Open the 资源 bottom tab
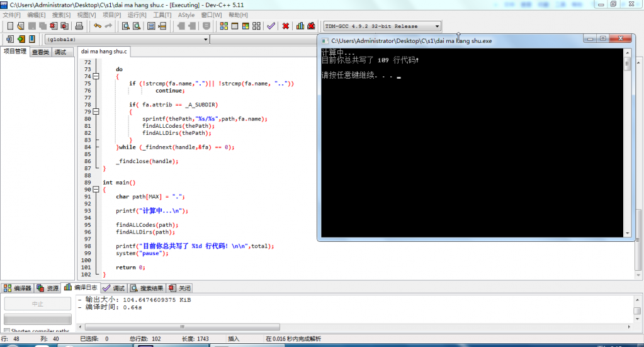The width and height of the screenshot is (644, 347). [48, 288]
